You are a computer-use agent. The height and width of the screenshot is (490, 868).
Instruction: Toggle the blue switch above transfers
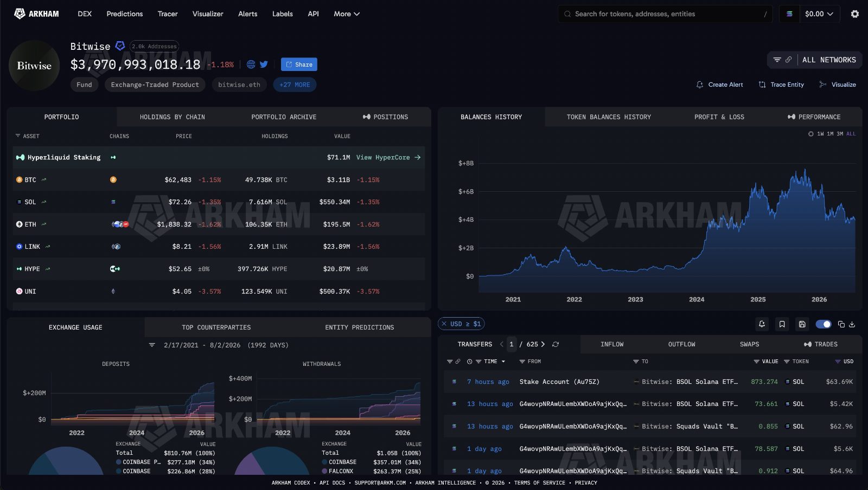click(x=824, y=324)
